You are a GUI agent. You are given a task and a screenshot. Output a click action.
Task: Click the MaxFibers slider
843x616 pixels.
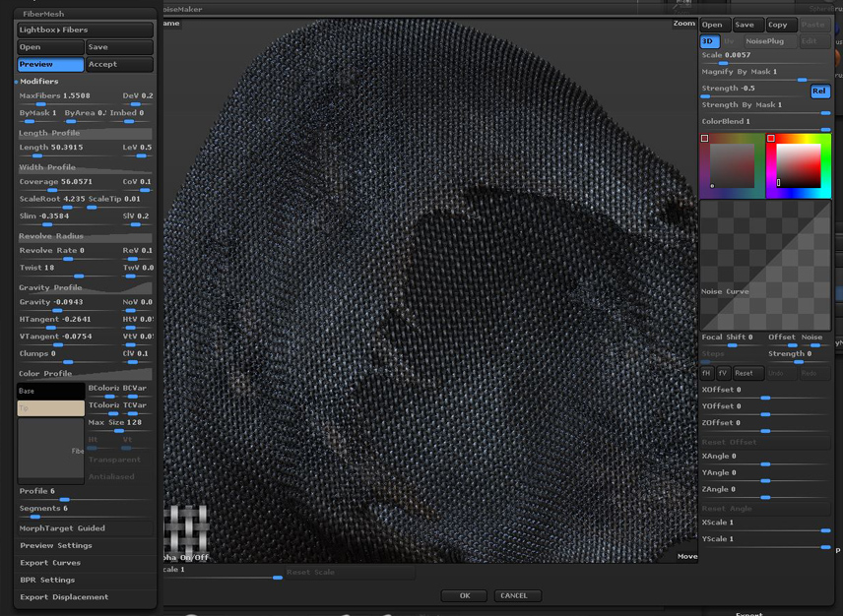[x=68, y=98]
